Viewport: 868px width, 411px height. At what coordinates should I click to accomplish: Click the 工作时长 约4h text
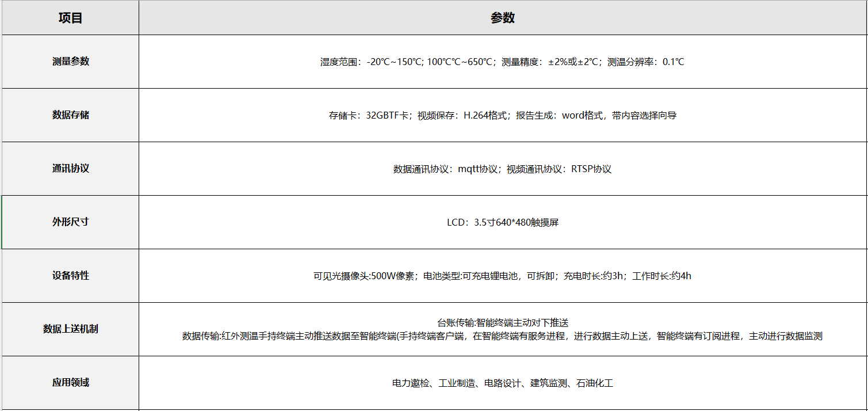coord(661,276)
